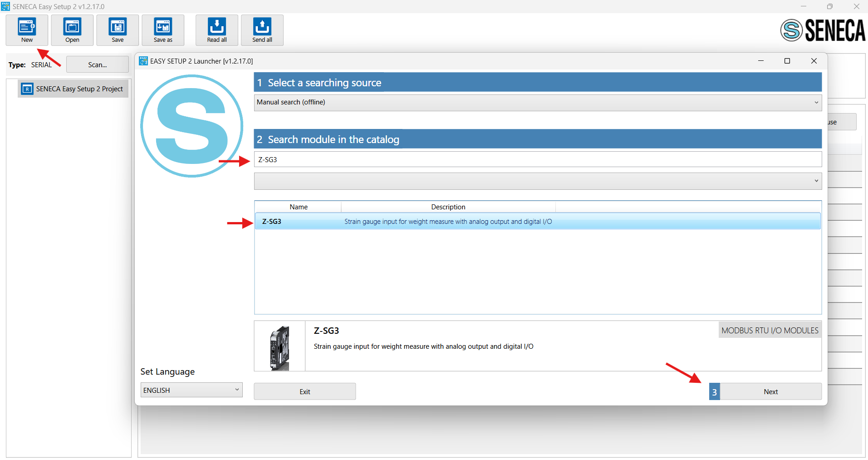Image resolution: width=868 pixels, height=460 pixels.
Task: Close the Easy Setup 2 Launcher window
Action: pyautogui.click(x=814, y=61)
